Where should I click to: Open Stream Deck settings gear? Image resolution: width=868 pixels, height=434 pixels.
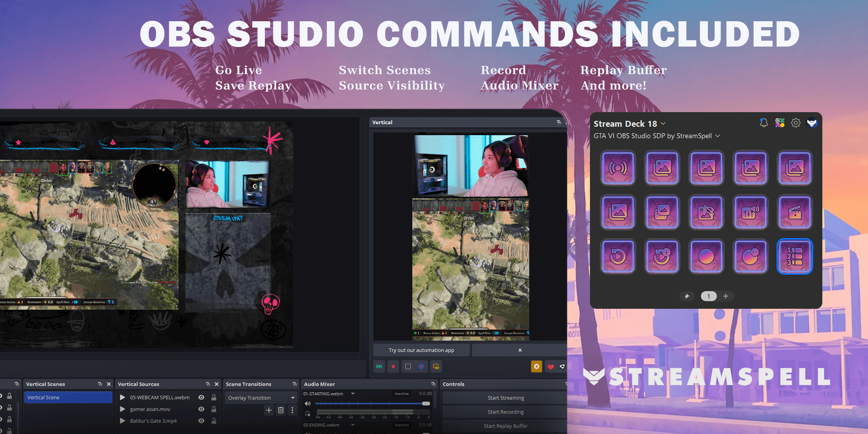click(x=796, y=123)
